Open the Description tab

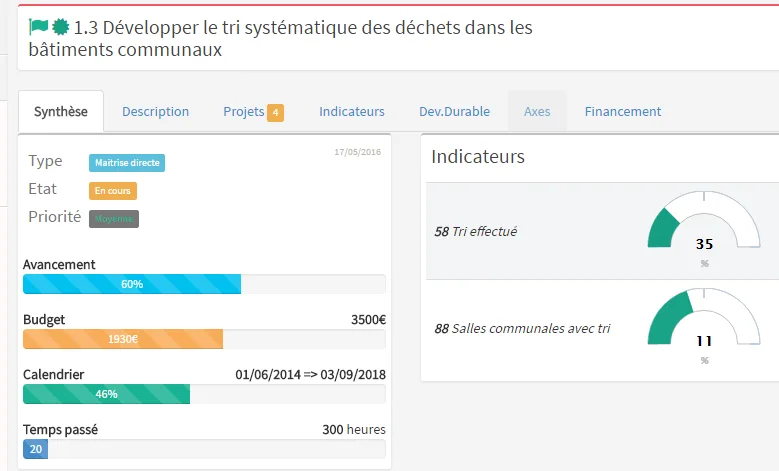pos(156,111)
